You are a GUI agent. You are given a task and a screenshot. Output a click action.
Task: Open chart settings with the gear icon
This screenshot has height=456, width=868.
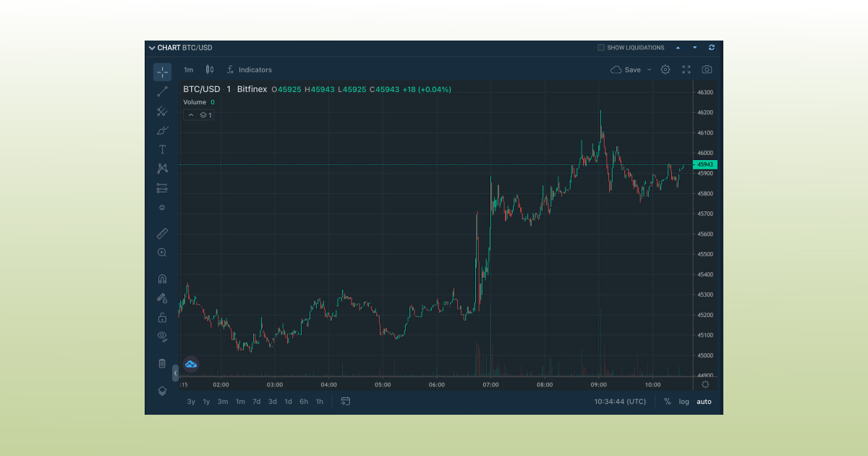click(x=665, y=69)
